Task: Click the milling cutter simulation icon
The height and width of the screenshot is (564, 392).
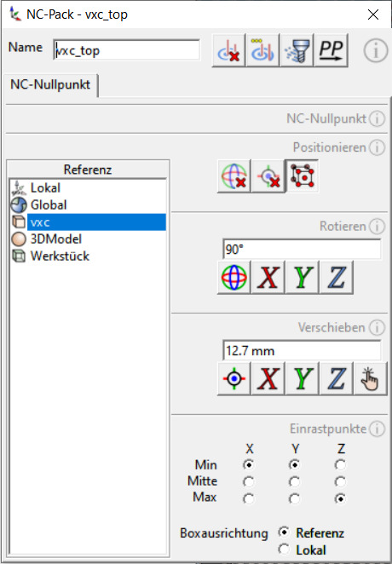Action: [x=297, y=50]
